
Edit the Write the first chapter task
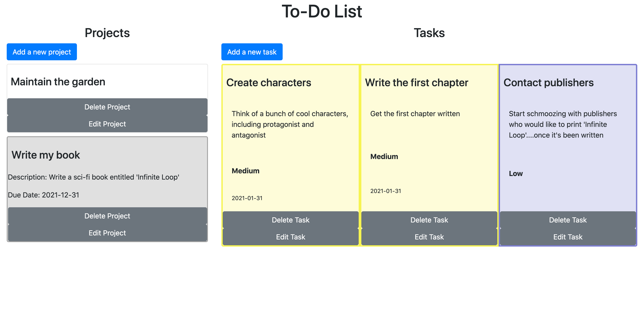coord(429,237)
